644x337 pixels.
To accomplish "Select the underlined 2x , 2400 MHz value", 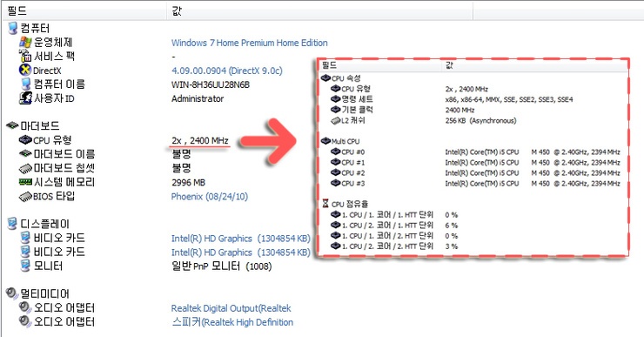I will [x=200, y=140].
